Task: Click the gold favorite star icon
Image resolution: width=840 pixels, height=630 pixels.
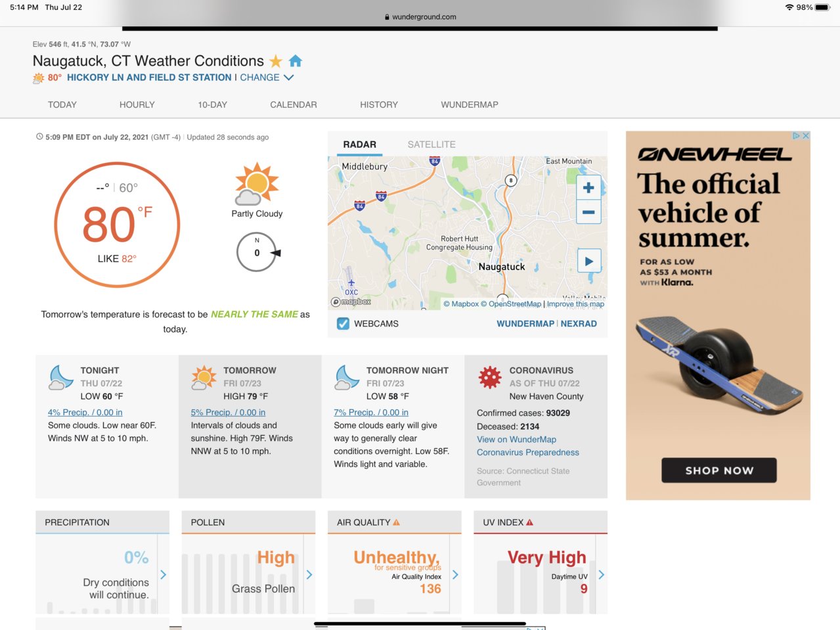Action: (x=276, y=61)
